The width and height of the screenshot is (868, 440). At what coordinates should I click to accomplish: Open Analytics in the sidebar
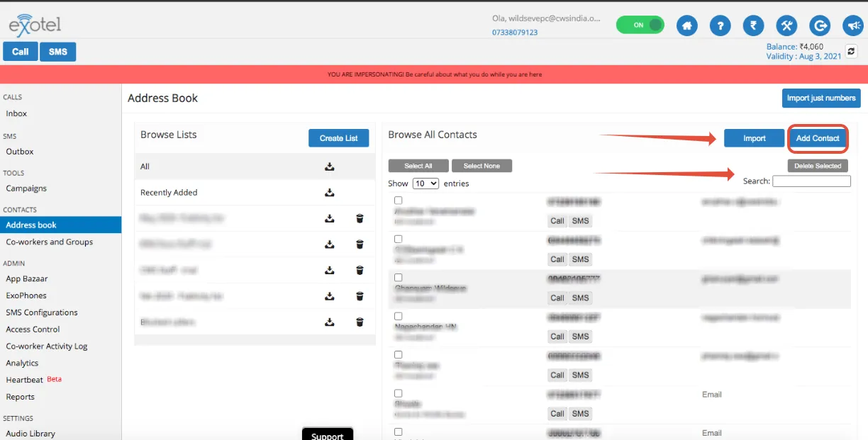pos(22,363)
